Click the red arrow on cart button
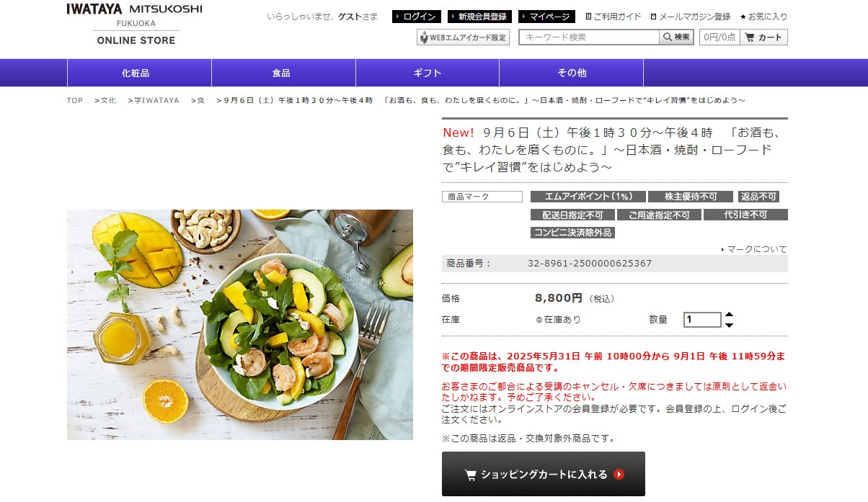Image resolution: width=868 pixels, height=502 pixels. 619,475
